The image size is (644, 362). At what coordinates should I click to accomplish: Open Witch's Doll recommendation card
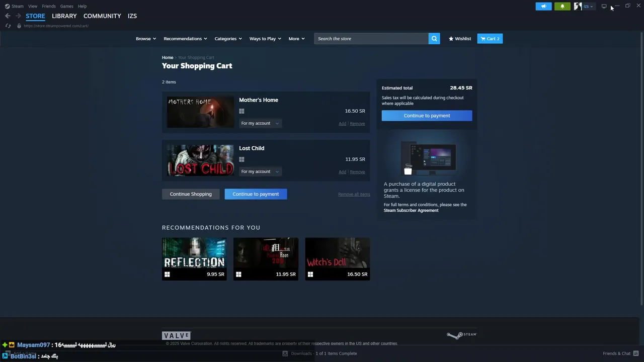pos(338,259)
